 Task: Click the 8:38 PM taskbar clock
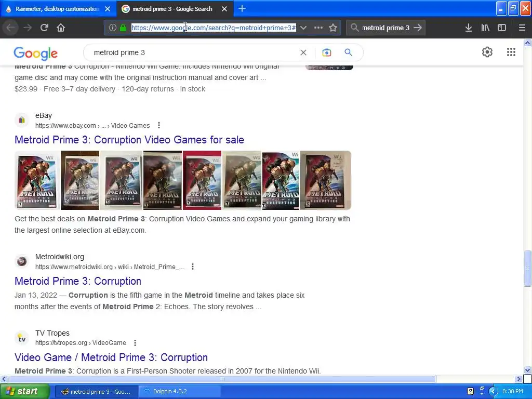click(513, 392)
